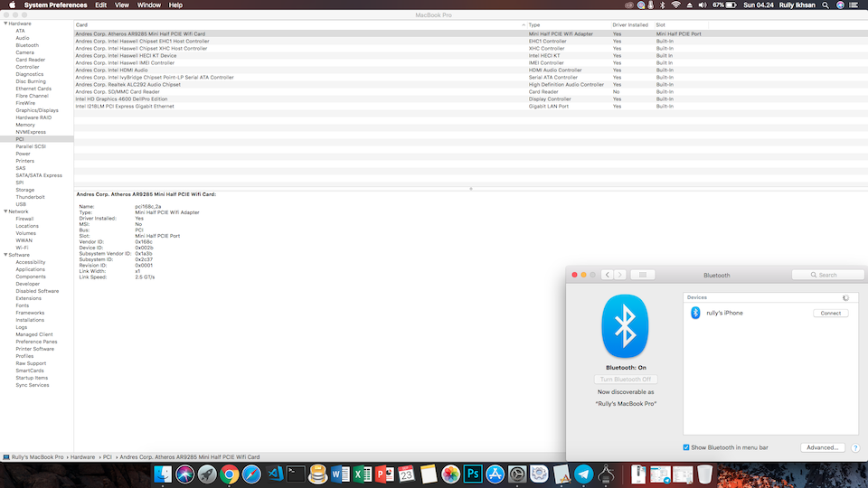
Task: Open Photoshop from the dock
Action: [473, 474]
